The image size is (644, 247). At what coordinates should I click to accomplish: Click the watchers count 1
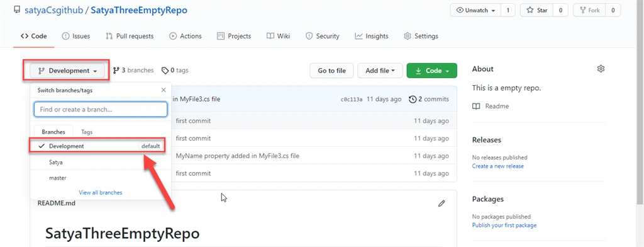(508, 10)
